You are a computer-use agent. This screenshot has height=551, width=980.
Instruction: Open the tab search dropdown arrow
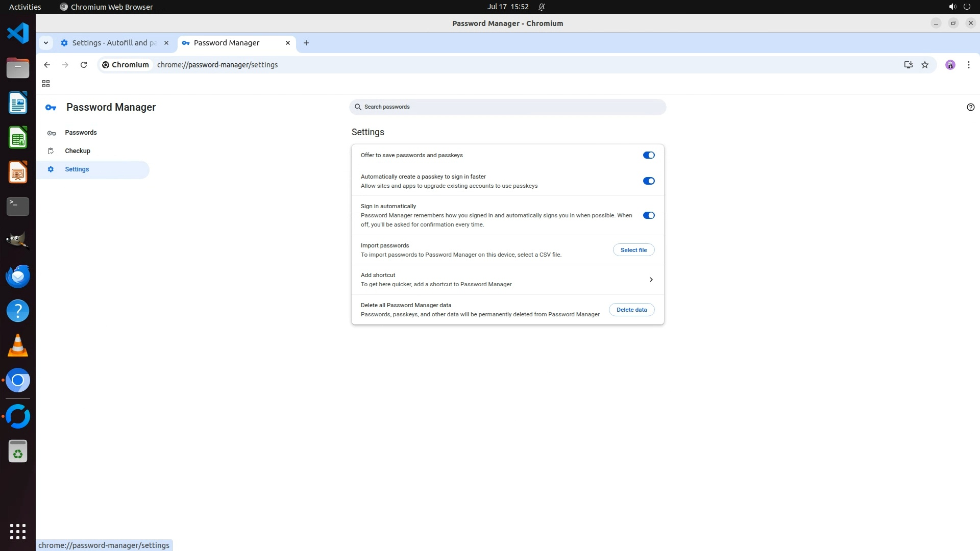coord(46,43)
